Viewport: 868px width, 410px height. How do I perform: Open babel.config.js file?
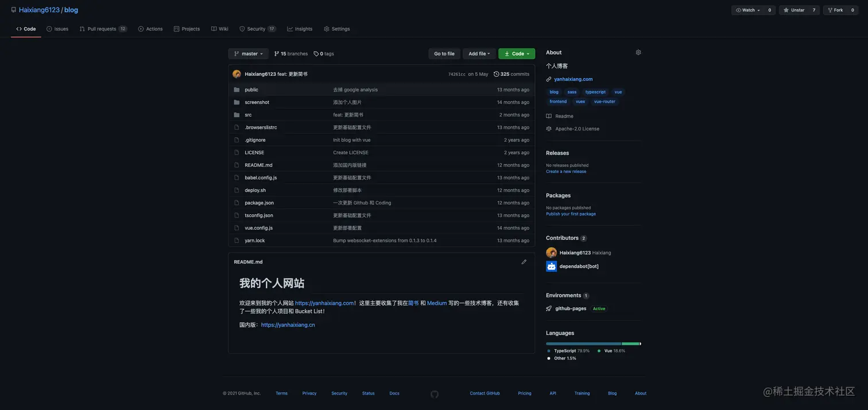pos(261,177)
